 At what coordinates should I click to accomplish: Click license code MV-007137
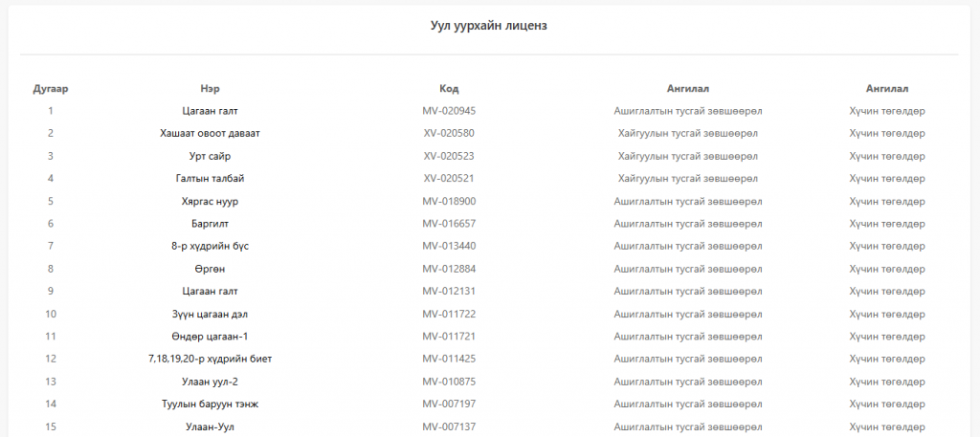pos(449,426)
